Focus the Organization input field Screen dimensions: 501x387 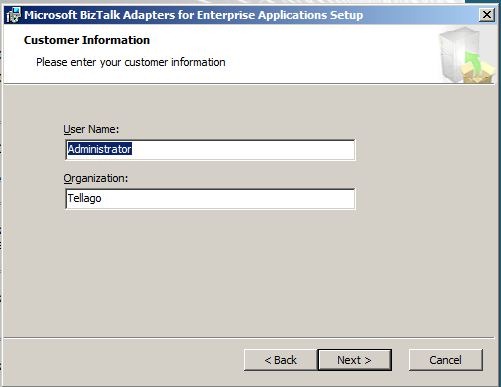210,199
